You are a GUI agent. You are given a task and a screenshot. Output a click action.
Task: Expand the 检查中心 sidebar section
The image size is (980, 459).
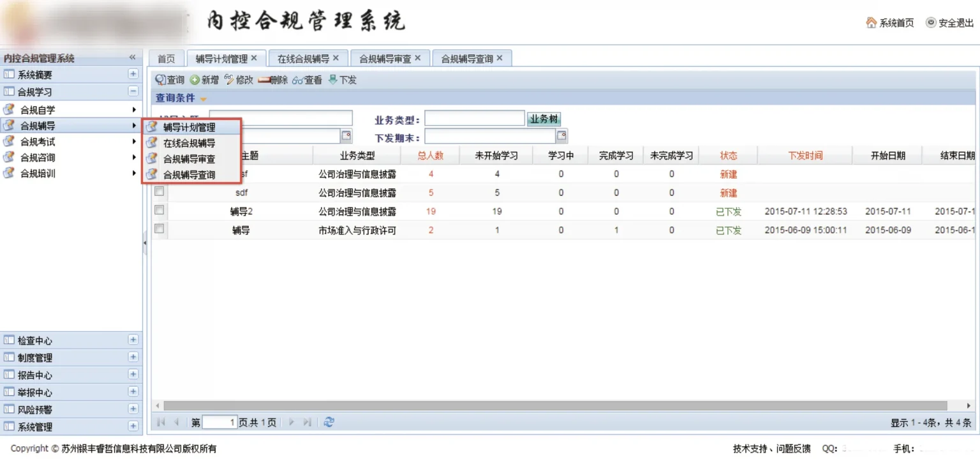[x=133, y=340]
